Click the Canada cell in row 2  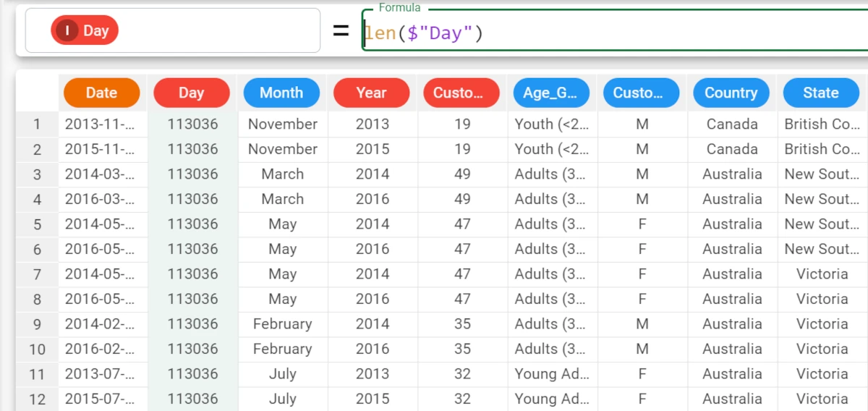[732, 149]
